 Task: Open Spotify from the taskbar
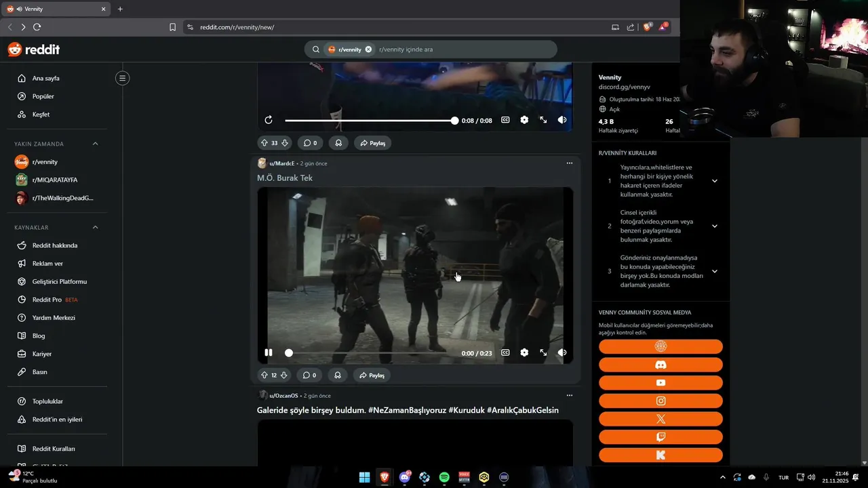444,477
